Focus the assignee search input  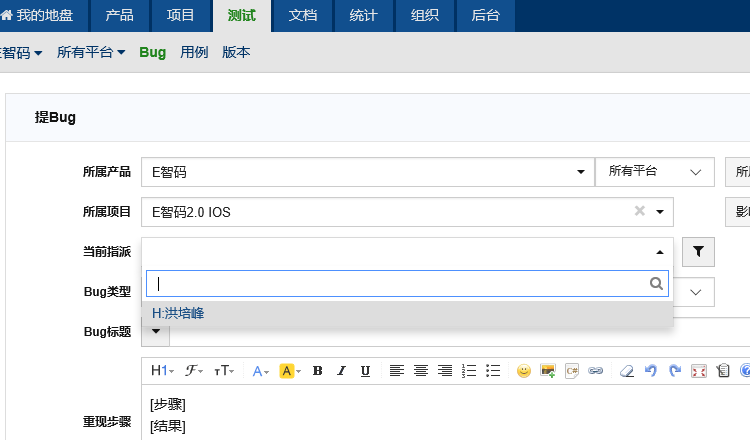[x=407, y=284]
